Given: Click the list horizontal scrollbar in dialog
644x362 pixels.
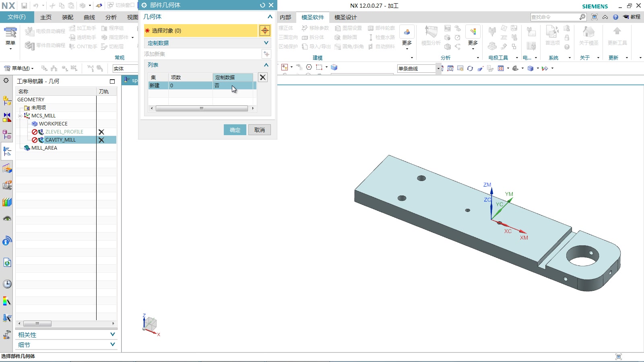Looking at the screenshot, I should (202, 108).
